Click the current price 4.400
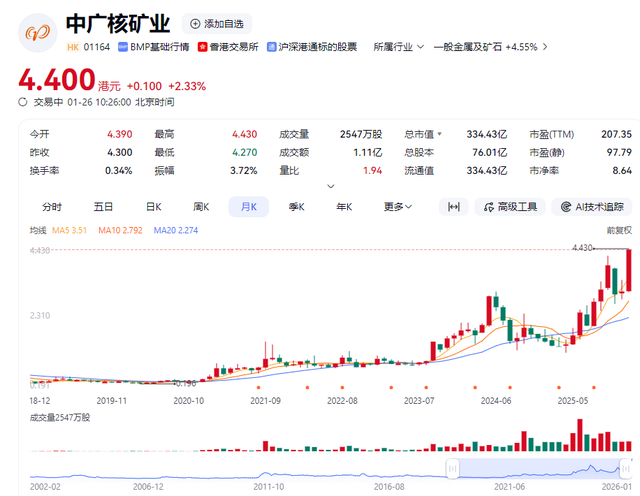Viewport: 640px width, 496px height. pyautogui.click(x=57, y=80)
